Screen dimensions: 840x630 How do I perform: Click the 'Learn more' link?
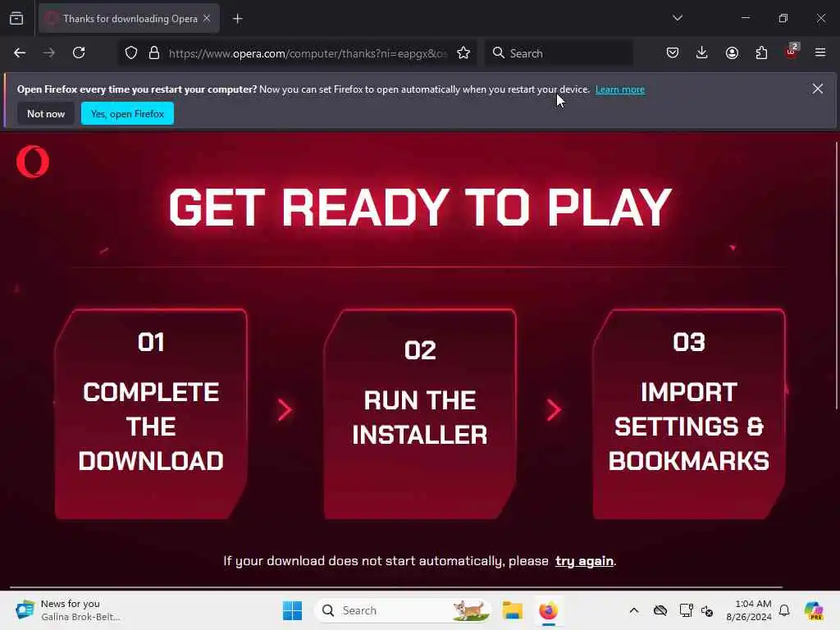pyautogui.click(x=620, y=89)
